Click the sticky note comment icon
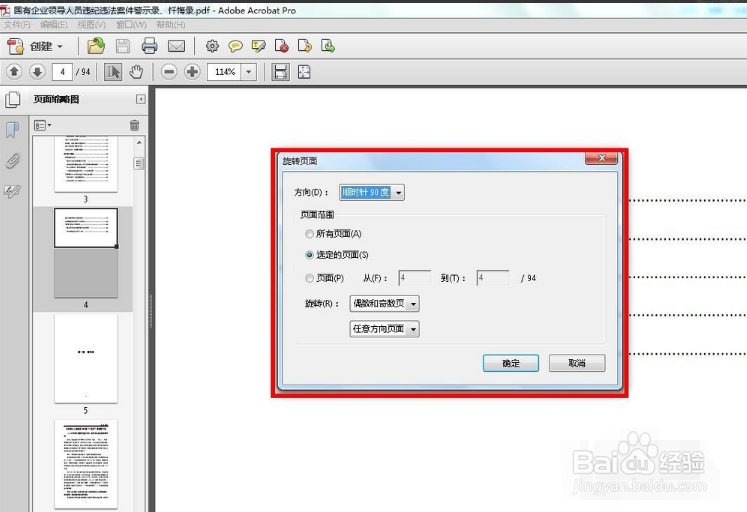This screenshot has height=512, width=747. pos(235,46)
